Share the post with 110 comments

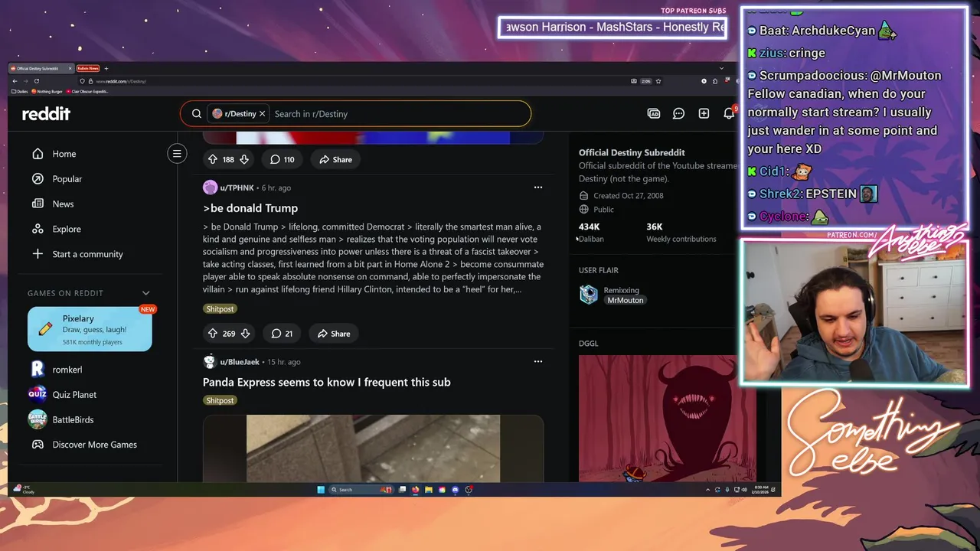click(335, 159)
